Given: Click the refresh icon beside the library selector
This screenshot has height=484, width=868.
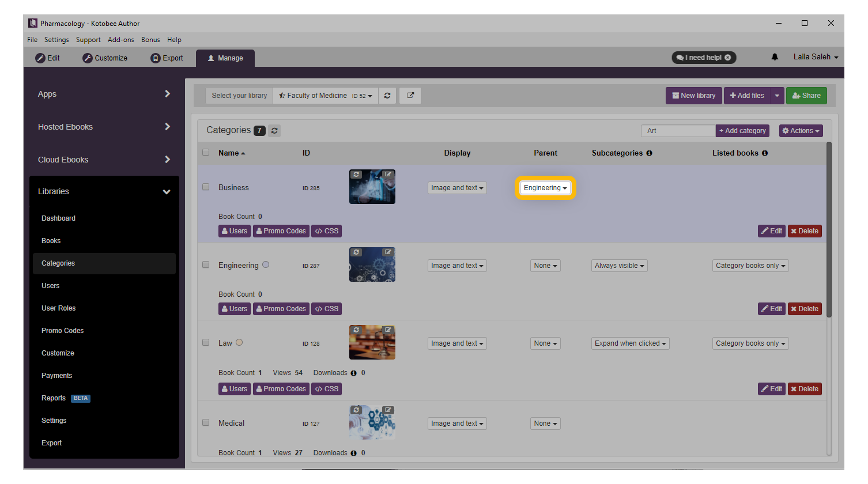Looking at the screenshot, I should point(387,96).
